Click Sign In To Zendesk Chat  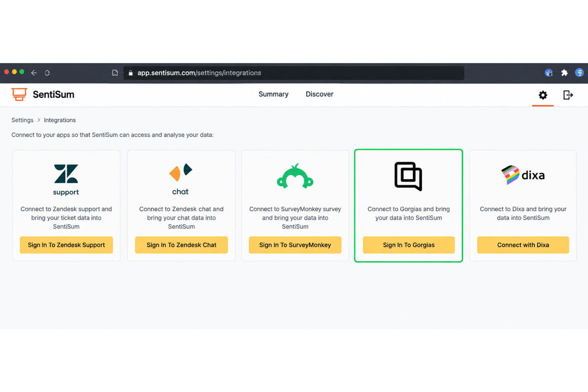tap(182, 245)
